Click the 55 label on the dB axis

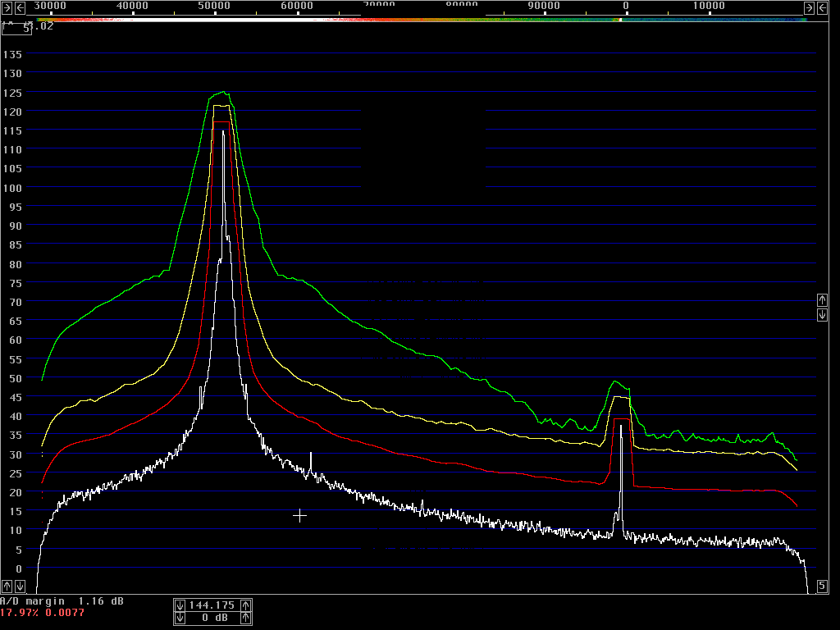[16, 359]
